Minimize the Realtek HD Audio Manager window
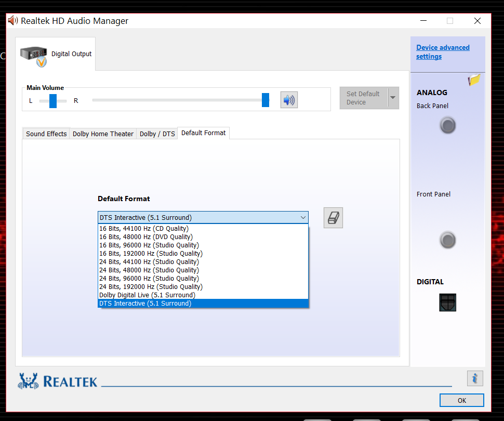Image resolution: width=504 pixels, height=421 pixels. coord(423,21)
